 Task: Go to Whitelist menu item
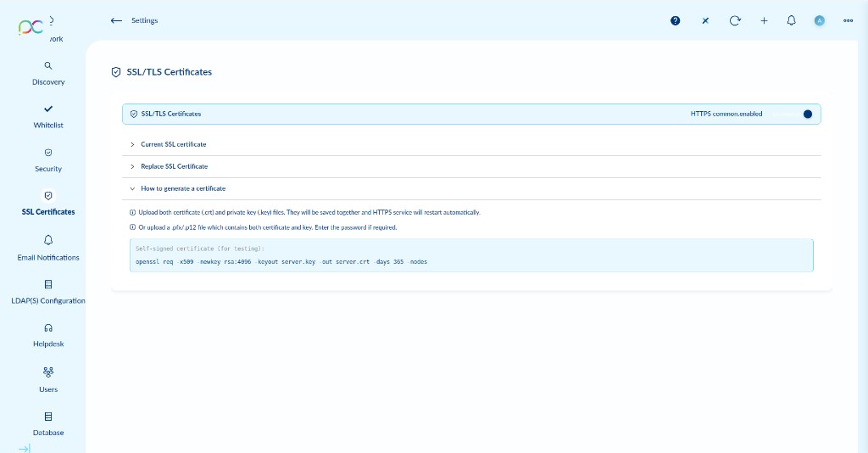(x=48, y=126)
